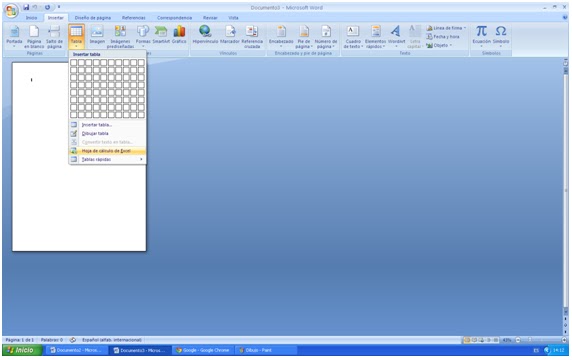Open the Portada cover page gallery
The width and height of the screenshot is (572, 360).
tap(14, 36)
